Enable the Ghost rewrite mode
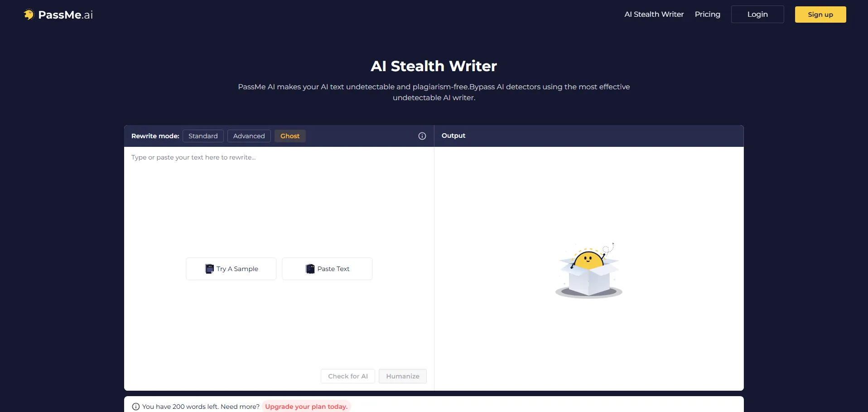Image resolution: width=868 pixels, height=412 pixels. coord(290,136)
